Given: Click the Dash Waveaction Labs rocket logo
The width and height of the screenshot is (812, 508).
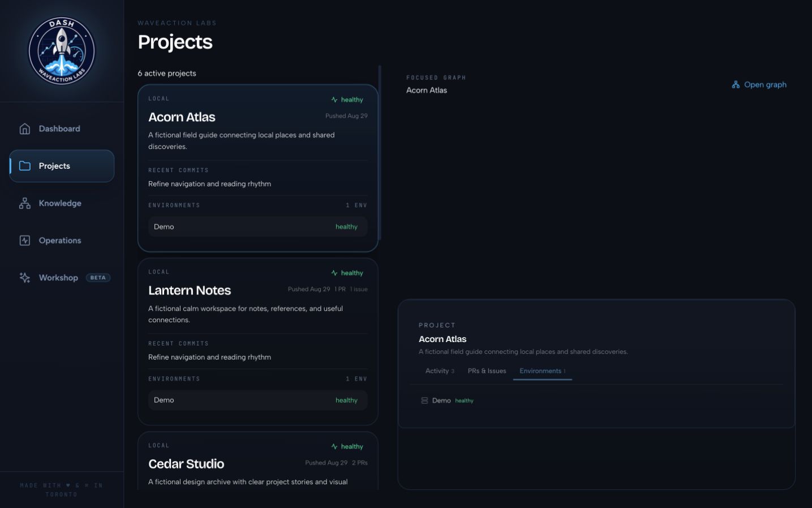Looking at the screenshot, I should [62, 51].
